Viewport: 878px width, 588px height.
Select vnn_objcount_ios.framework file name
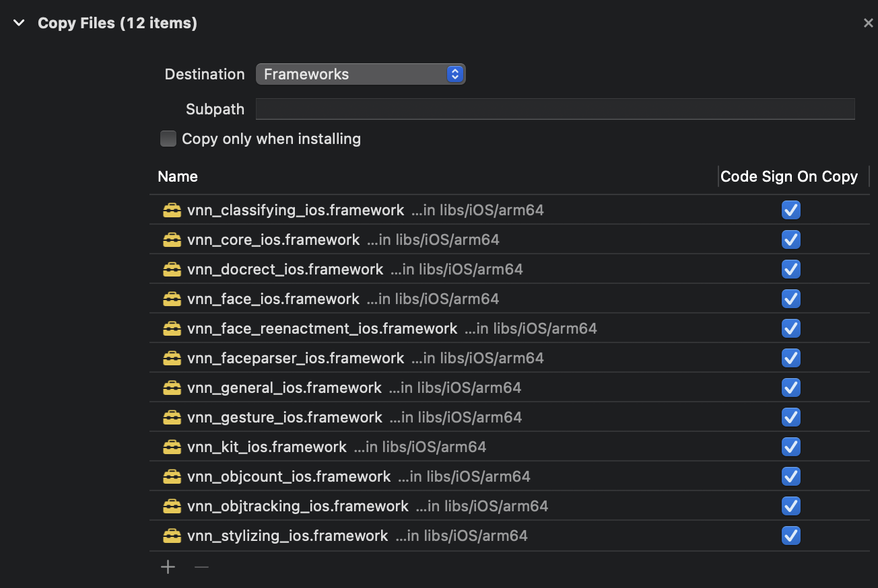coord(289,477)
